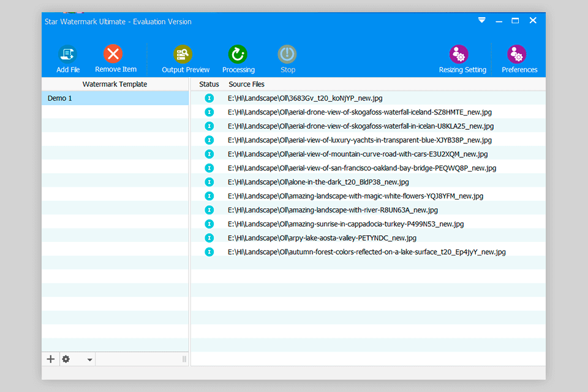Click status icon for the alone-in-the-dark file

click(209, 182)
